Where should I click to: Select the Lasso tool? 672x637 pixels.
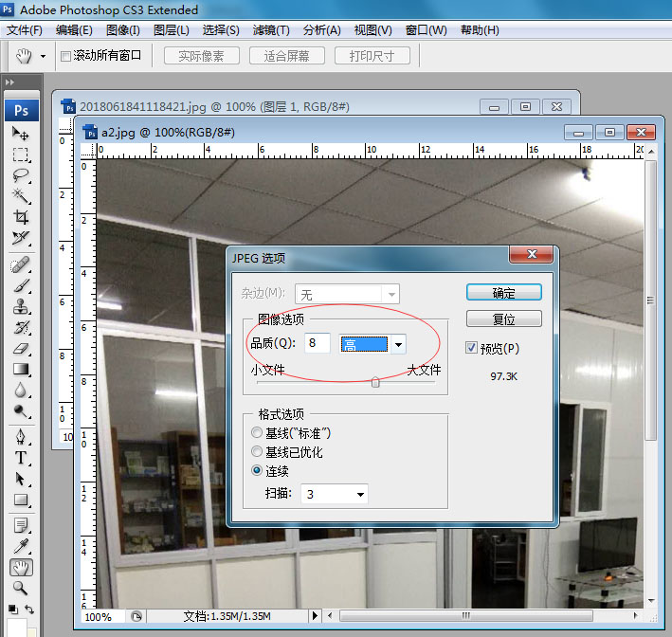(21, 175)
